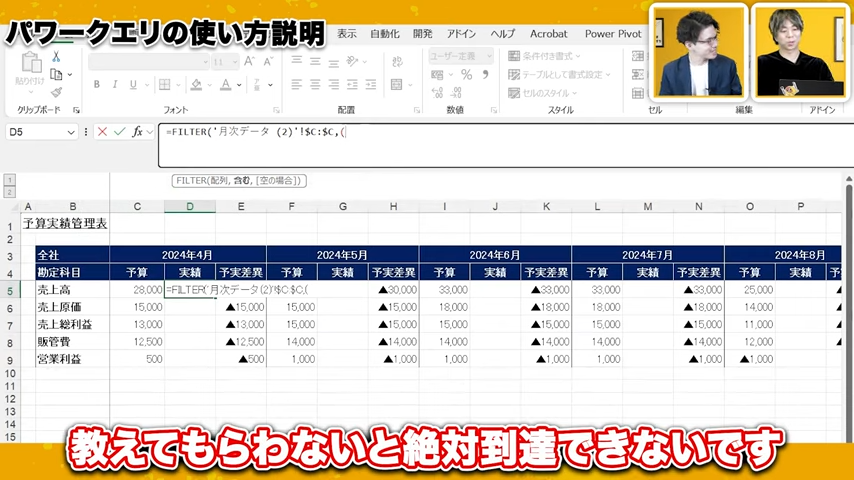854x480 pixels.
Task: Click the text Orientation icon
Action: coord(352,61)
